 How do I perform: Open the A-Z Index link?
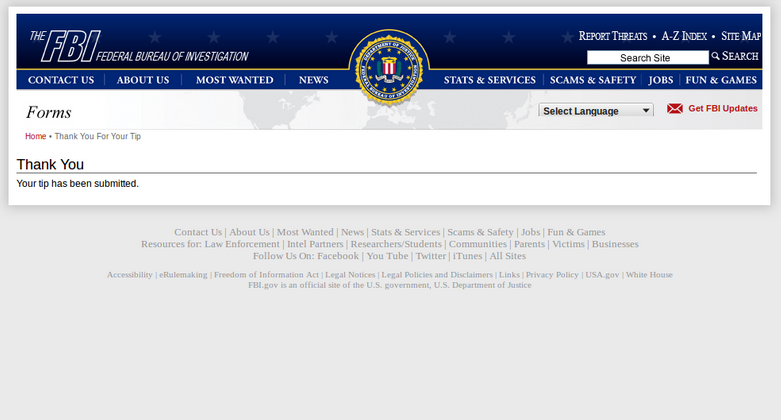click(684, 36)
